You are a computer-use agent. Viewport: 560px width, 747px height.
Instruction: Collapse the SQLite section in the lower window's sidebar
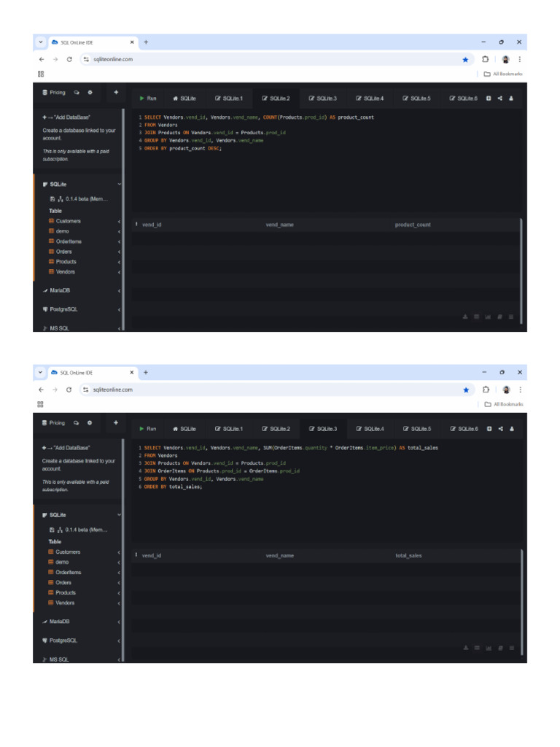click(120, 515)
